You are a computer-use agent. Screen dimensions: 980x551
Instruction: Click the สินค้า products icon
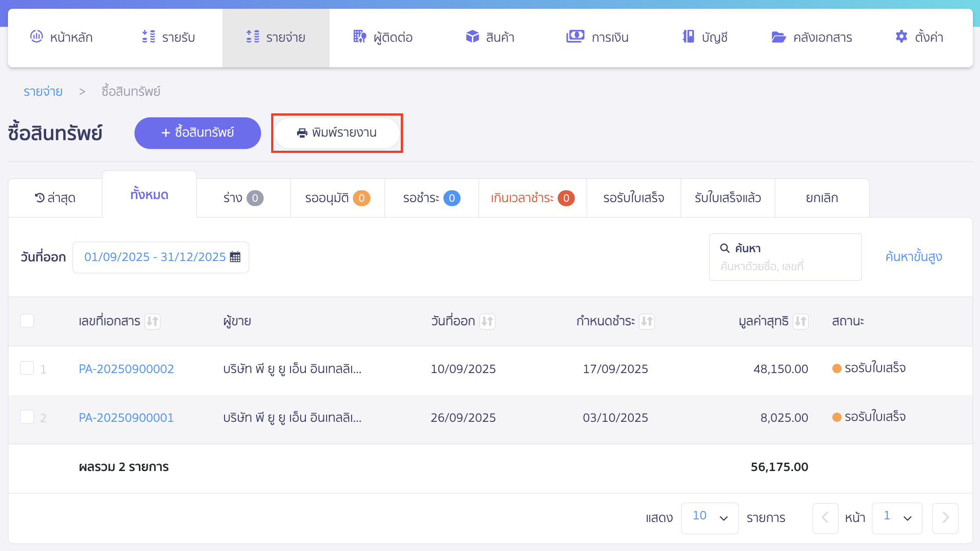tap(472, 37)
